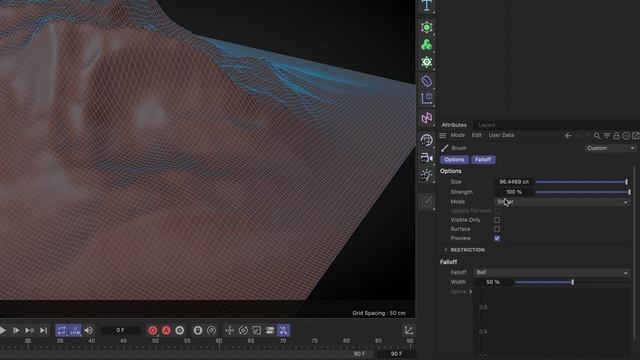
Task: Switch to the Attributes tab
Action: point(454,125)
